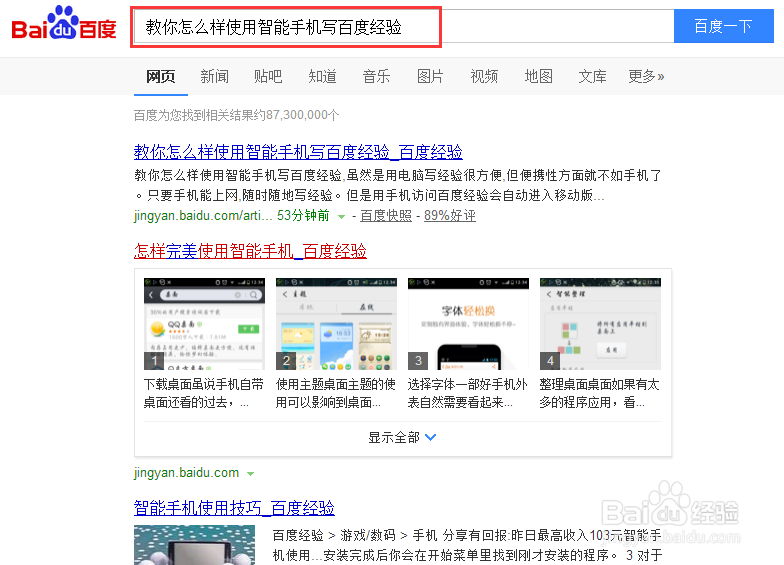This screenshot has height=565, width=784.
Task: Click the breadcrumb 百度经验 > 游戏/数码 > 手机
Action: 355,536
